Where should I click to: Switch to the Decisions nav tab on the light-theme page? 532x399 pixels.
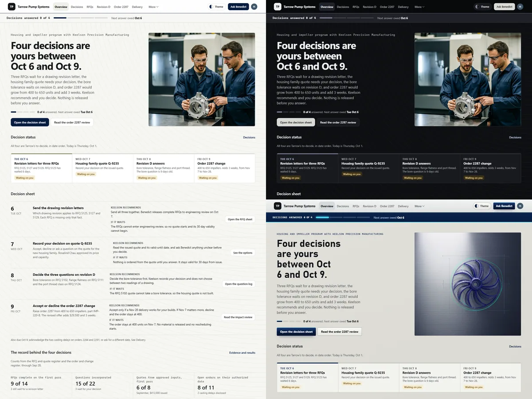77,7
